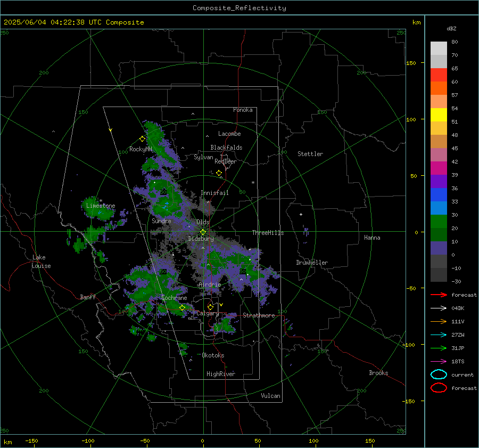Click the Sundre label
479x448 pixels.
pos(161,221)
